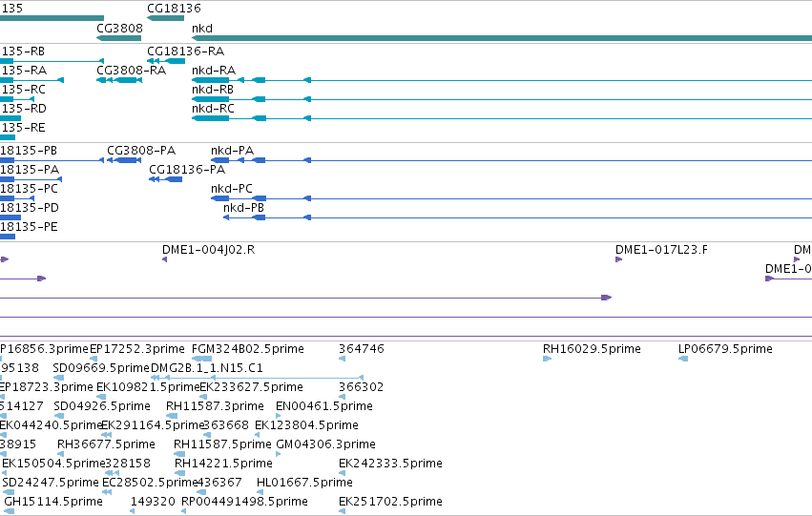Select RH11587.5prime EST label
This screenshot has width=812, height=516.
pos(222,445)
